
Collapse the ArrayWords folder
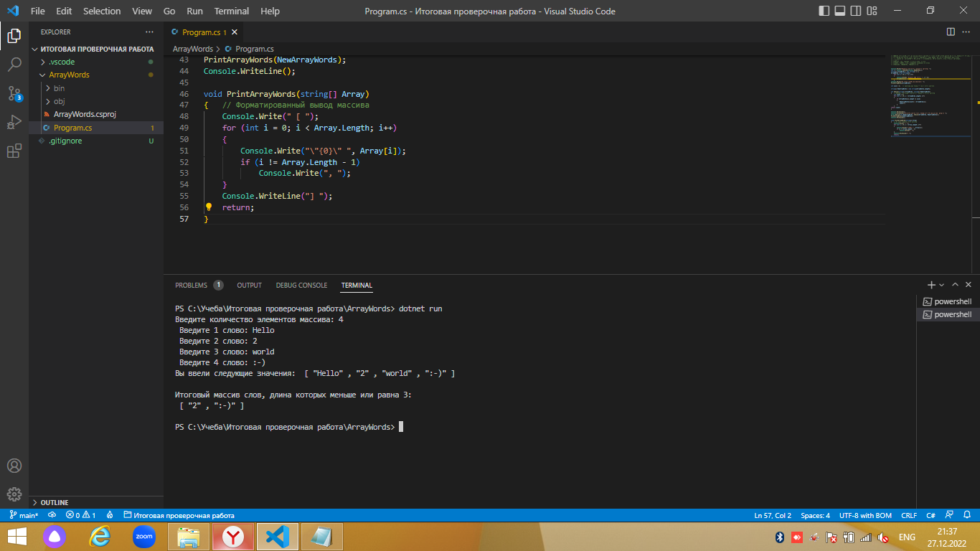(95, 75)
